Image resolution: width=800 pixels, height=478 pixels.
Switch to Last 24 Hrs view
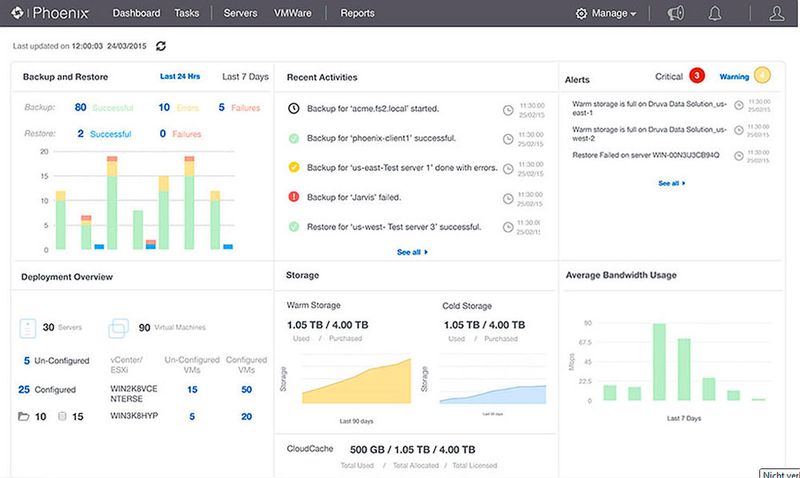click(x=181, y=77)
